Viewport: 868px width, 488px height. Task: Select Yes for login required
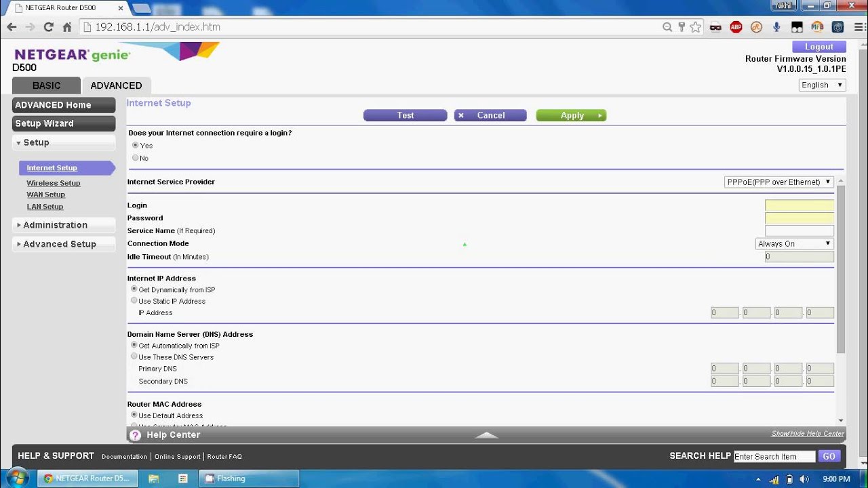[136, 145]
